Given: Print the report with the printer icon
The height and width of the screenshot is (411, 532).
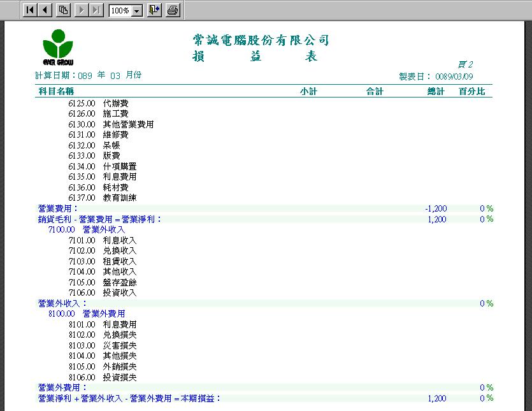Looking at the screenshot, I should (x=173, y=10).
